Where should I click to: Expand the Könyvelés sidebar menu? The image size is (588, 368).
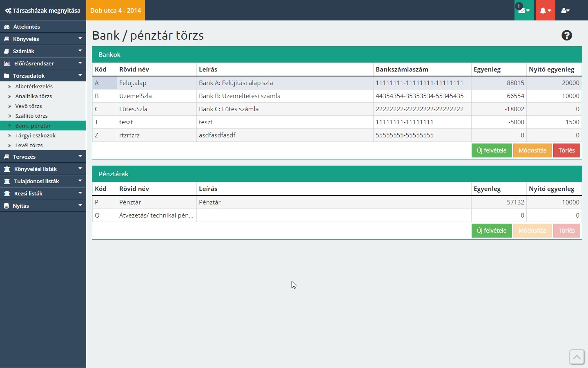click(x=43, y=39)
